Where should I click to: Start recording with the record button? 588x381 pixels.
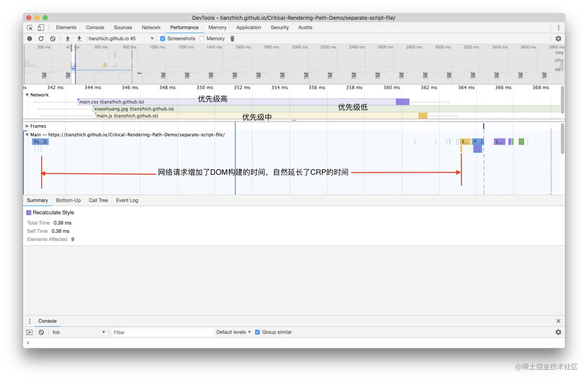coord(30,38)
